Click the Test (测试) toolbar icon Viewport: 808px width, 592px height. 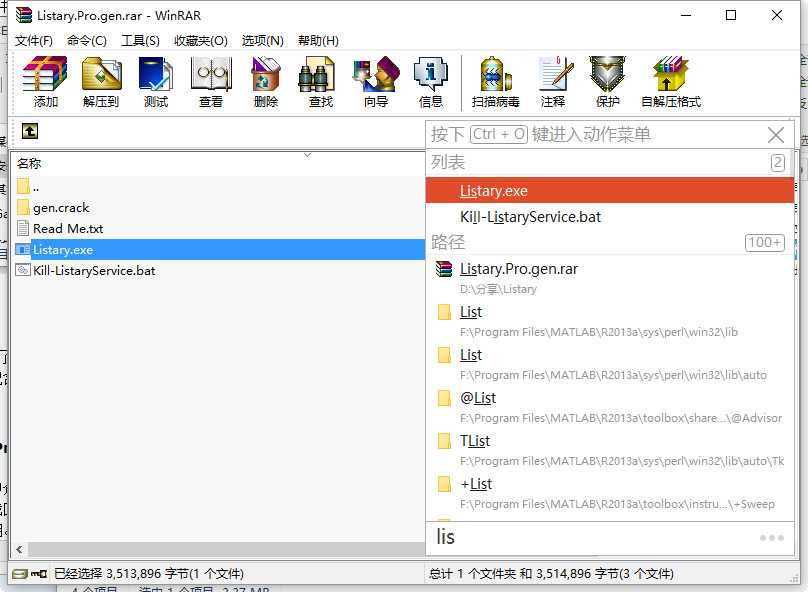click(156, 82)
